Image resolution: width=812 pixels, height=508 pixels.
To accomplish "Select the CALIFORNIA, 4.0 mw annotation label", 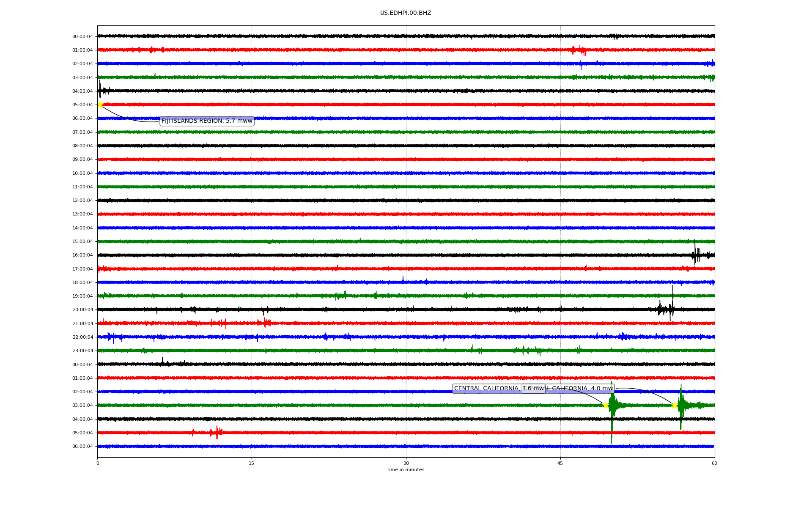I will click(582, 389).
